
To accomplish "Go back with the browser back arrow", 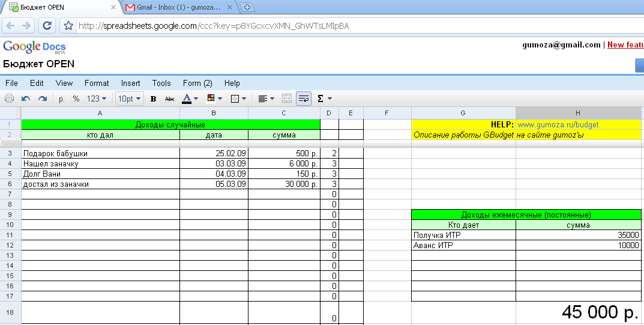I will (x=10, y=26).
